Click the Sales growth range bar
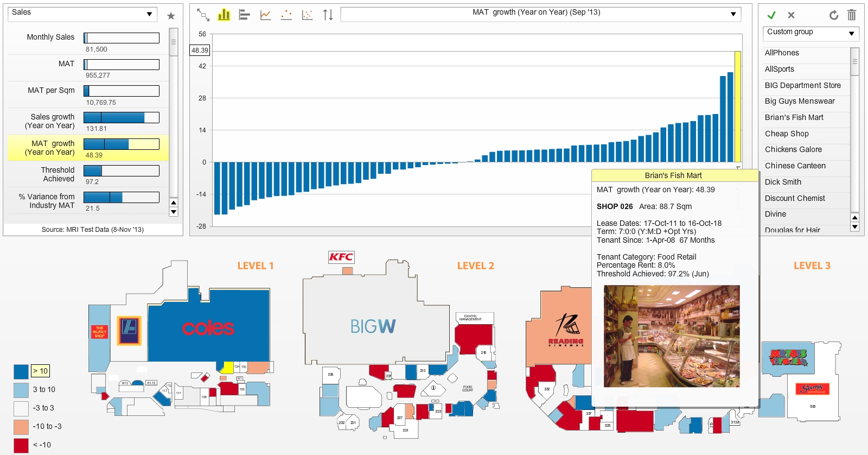Screen dimensions: 868x455 [x=122, y=117]
